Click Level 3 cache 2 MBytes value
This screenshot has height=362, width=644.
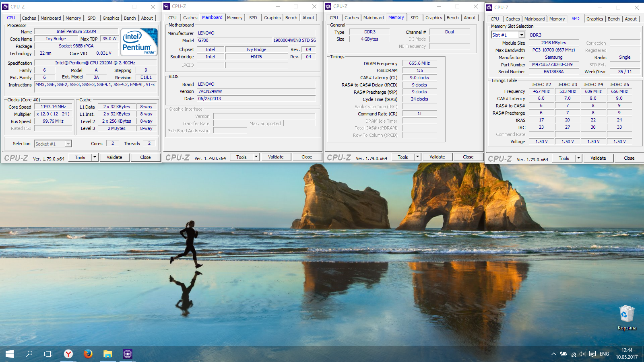[x=116, y=128]
